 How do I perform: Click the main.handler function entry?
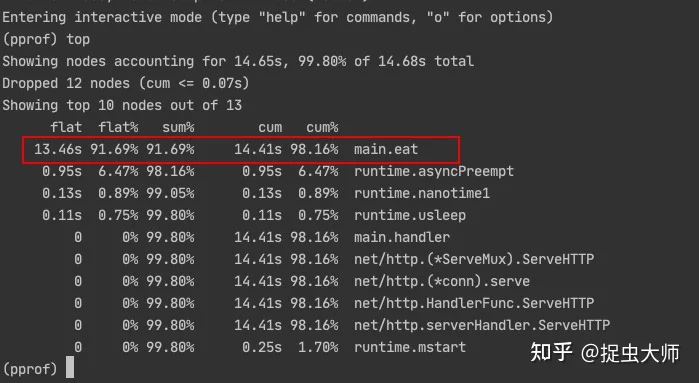(x=402, y=237)
